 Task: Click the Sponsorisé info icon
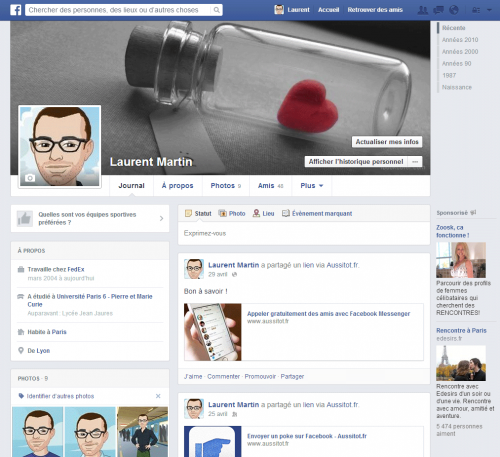pos(473,212)
